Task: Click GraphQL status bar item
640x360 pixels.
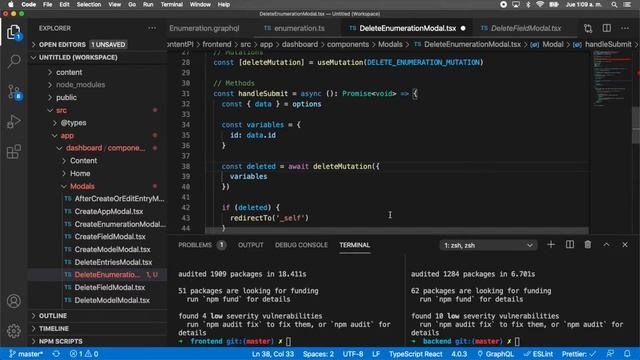Action: [496, 354]
